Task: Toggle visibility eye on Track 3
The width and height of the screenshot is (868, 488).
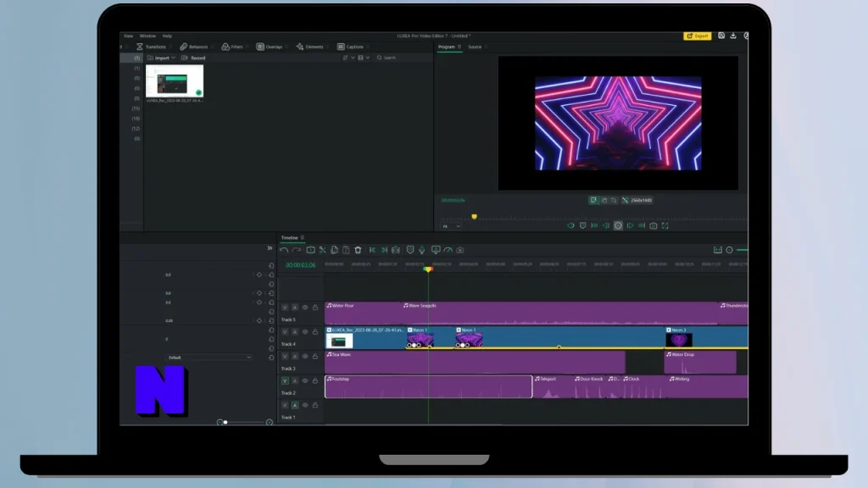Action: [x=305, y=357]
